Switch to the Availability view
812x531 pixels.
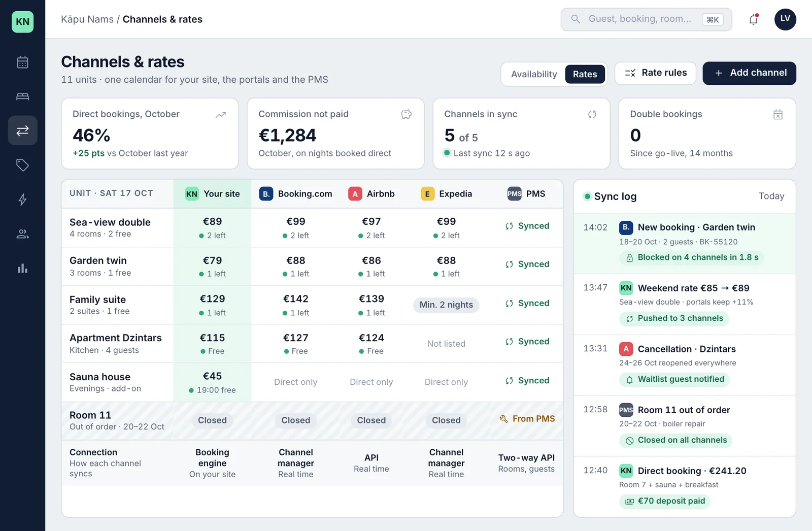534,74
